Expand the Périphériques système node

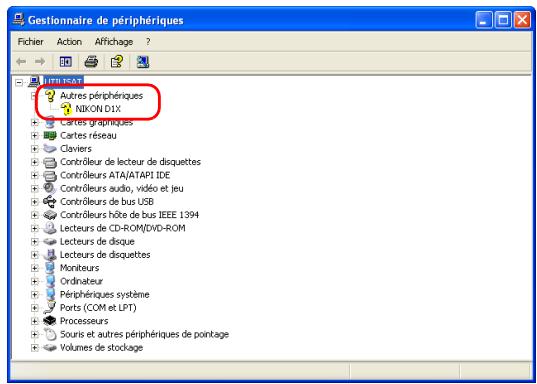pos(34,295)
